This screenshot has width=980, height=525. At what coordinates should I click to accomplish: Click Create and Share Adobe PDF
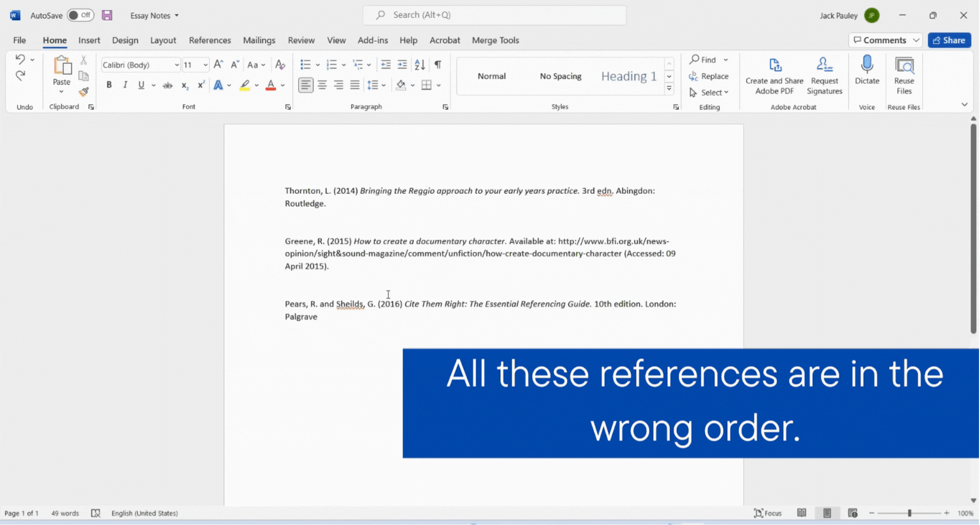tap(774, 76)
